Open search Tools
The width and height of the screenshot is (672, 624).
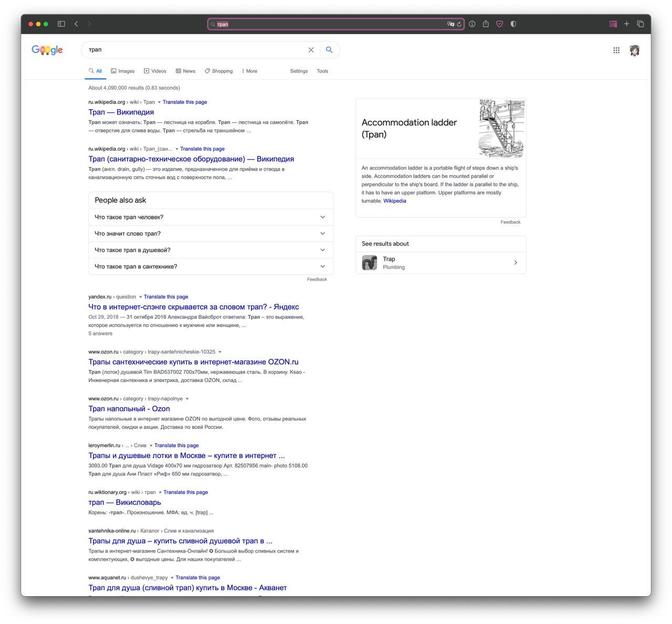(322, 71)
